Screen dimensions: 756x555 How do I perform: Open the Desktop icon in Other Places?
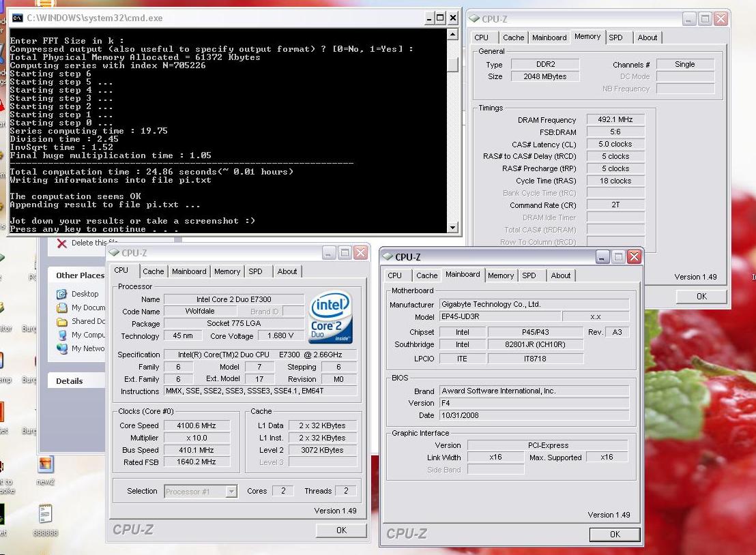(61, 294)
